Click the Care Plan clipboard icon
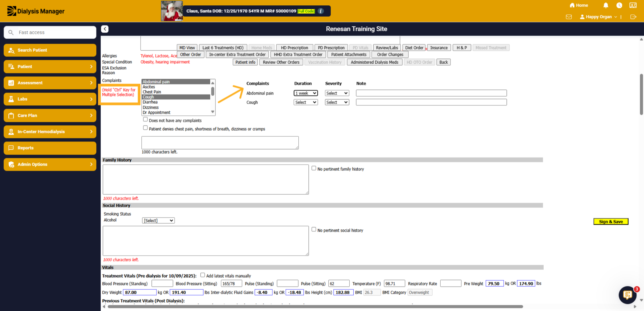644x311 pixels. click(x=11, y=115)
